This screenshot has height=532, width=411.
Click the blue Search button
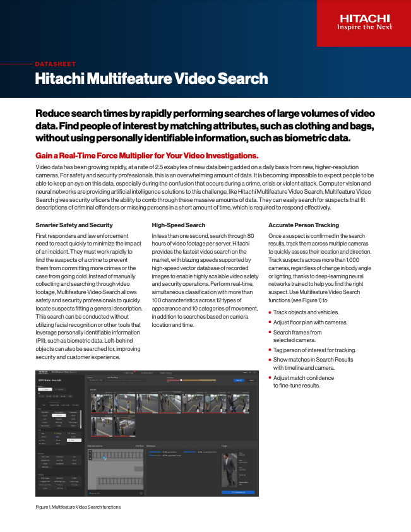point(238,380)
